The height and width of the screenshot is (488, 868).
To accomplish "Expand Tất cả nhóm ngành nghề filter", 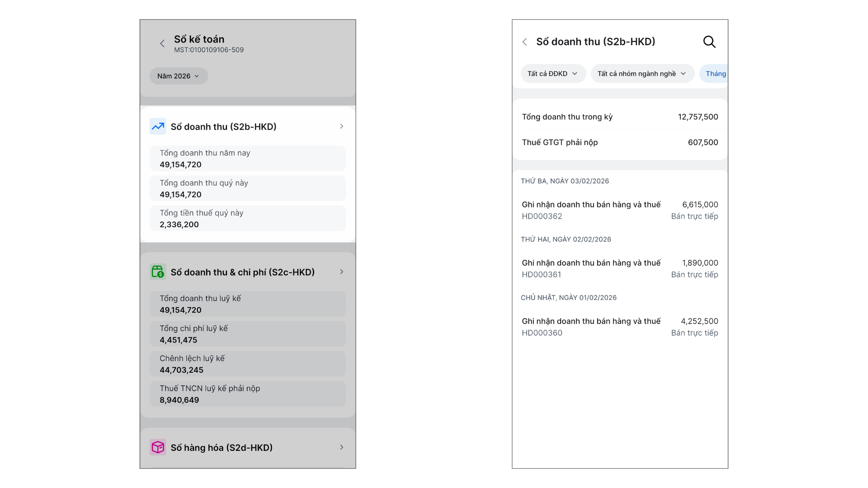I will click(x=642, y=74).
